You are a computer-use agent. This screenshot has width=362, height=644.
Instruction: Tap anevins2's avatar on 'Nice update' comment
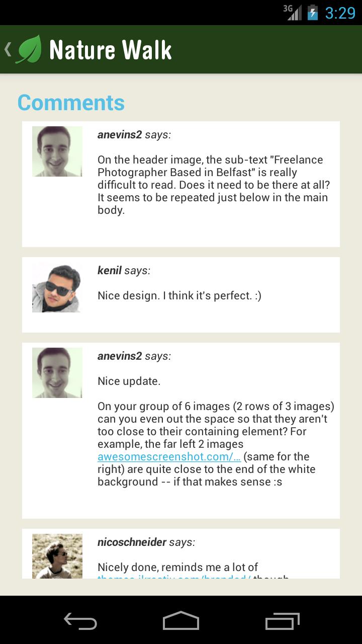(57, 373)
